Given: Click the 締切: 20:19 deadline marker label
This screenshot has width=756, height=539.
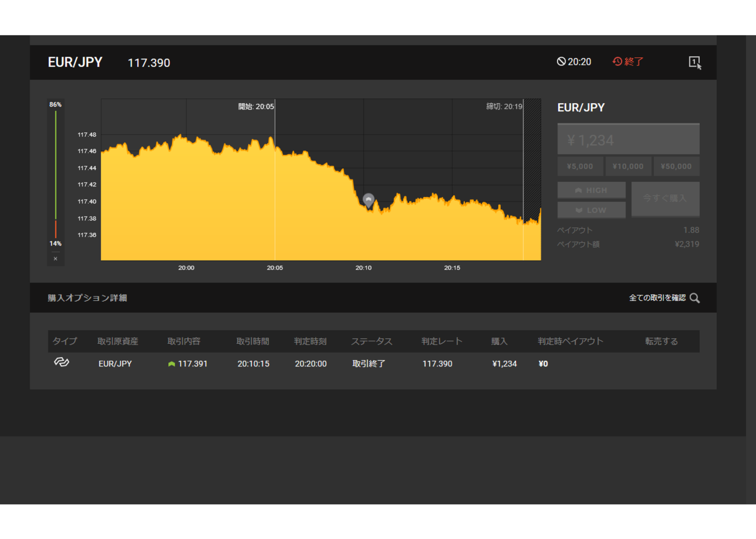Looking at the screenshot, I should tap(504, 106).
